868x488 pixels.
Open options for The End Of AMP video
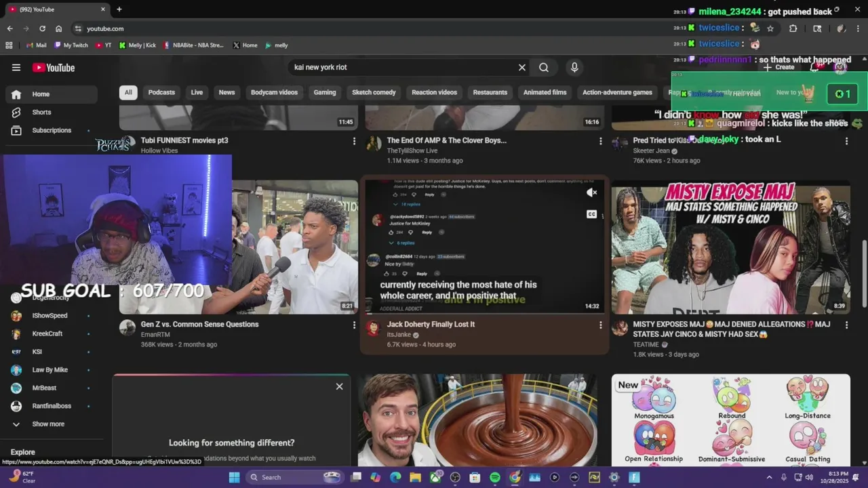[x=600, y=141]
